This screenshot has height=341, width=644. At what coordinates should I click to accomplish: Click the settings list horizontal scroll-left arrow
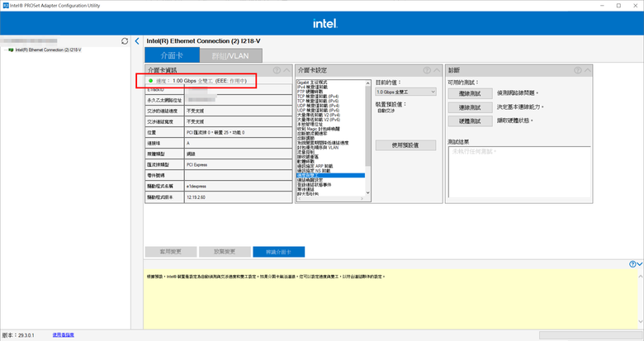tap(299, 198)
